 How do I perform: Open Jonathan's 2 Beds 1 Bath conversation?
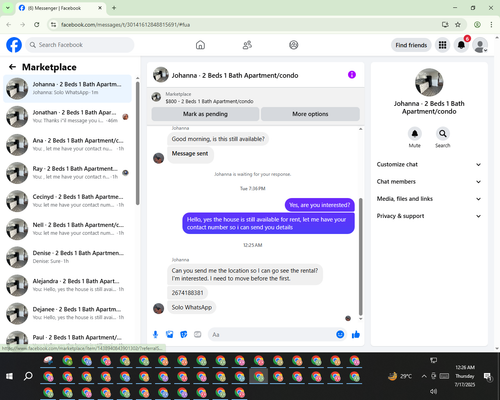pos(67,117)
